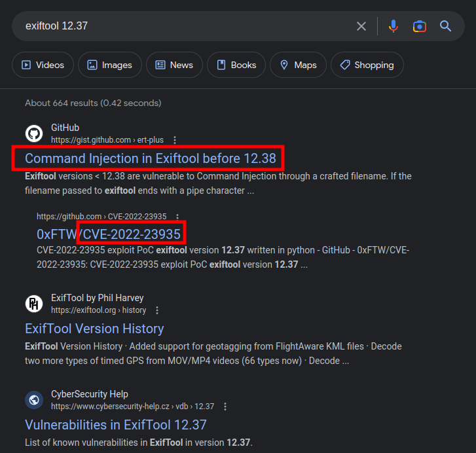Open Google Lens camera search
Screen dimensions: 476x453
point(420,26)
